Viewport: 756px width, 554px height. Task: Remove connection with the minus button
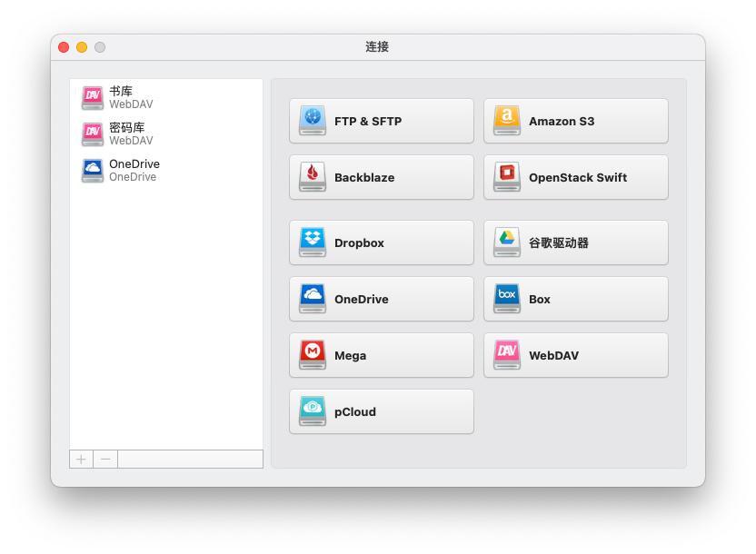click(105, 460)
